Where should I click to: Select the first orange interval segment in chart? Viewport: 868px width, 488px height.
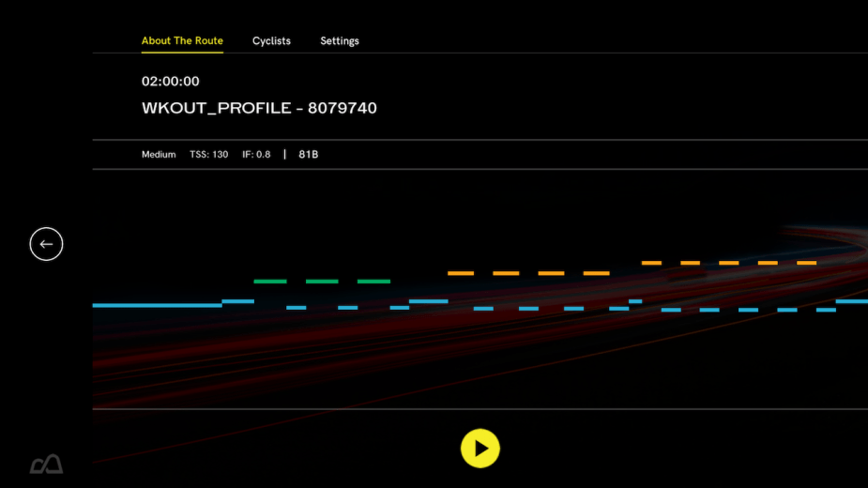[461, 273]
